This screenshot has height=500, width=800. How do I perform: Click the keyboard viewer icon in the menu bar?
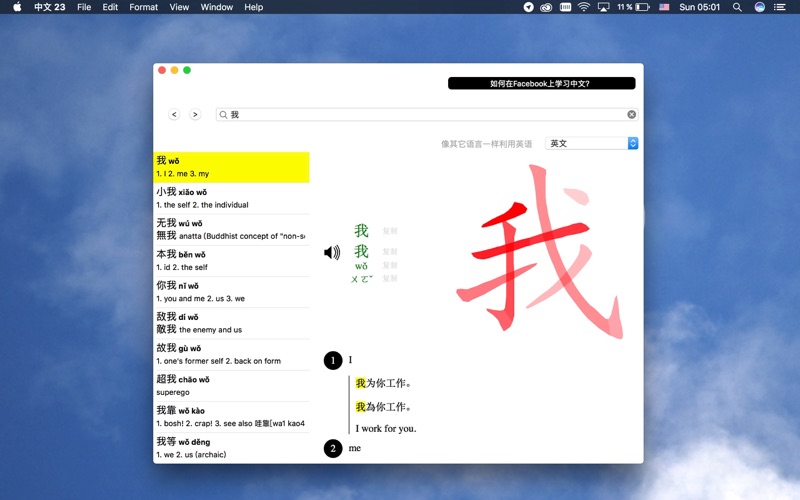[565, 7]
